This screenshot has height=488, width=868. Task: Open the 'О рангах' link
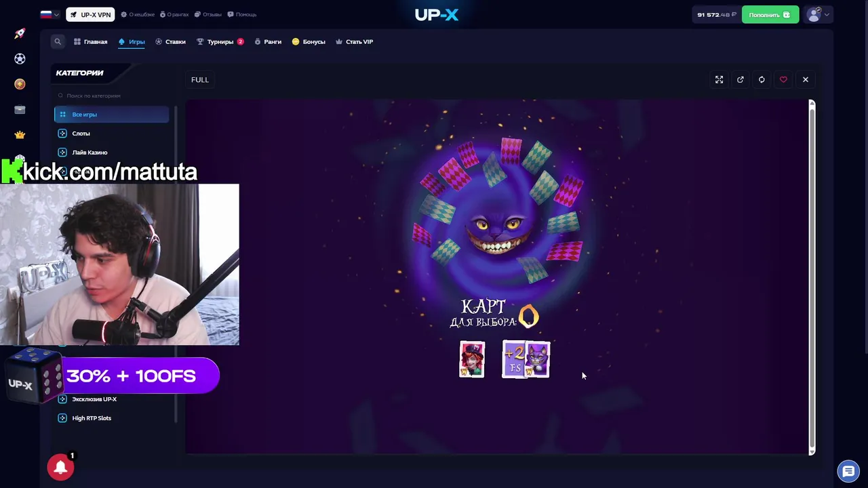point(174,14)
